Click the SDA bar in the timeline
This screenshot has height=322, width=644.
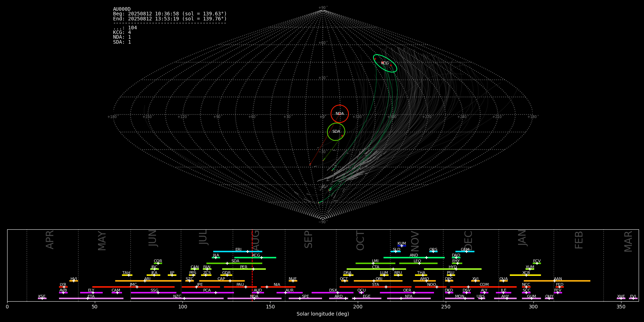(x=234, y=263)
